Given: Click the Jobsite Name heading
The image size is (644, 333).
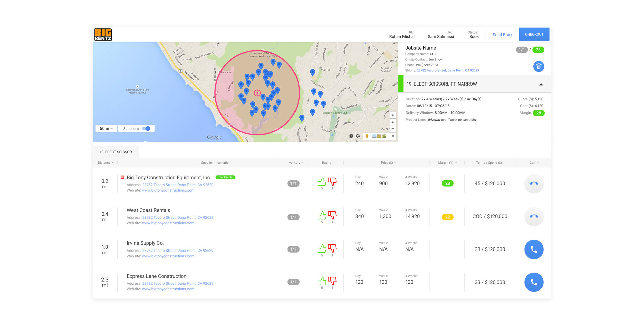Looking at the screenshot, I should tap(421, 48).
